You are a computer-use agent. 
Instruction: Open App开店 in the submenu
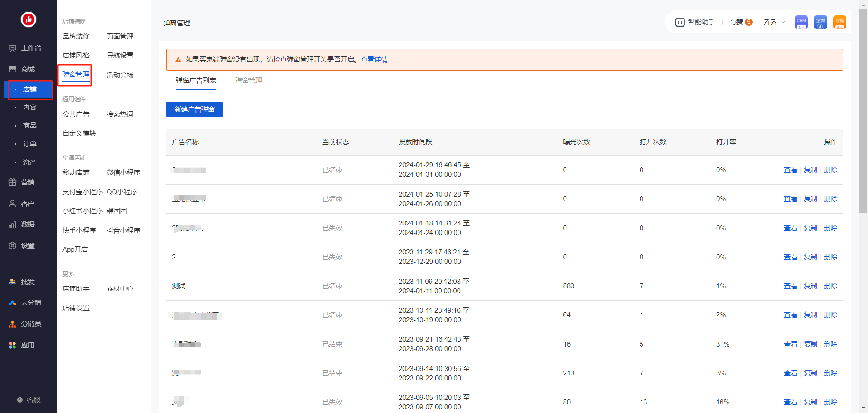pyautogui.click(x=75, y=249)
